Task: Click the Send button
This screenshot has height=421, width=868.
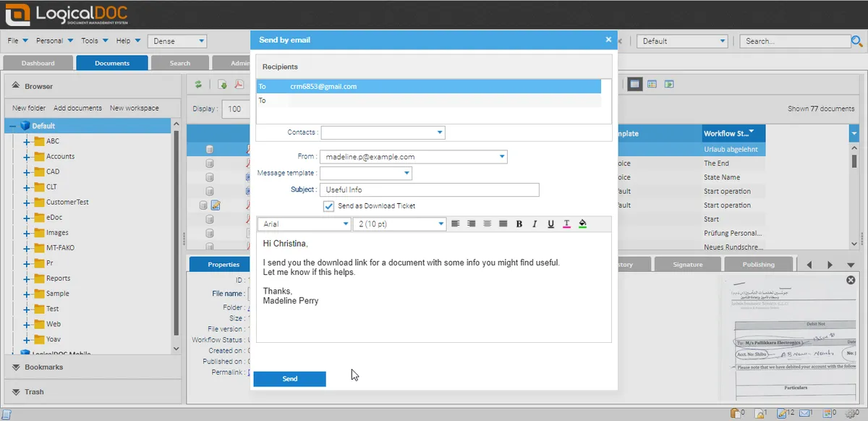Action: tap(289, 379)
